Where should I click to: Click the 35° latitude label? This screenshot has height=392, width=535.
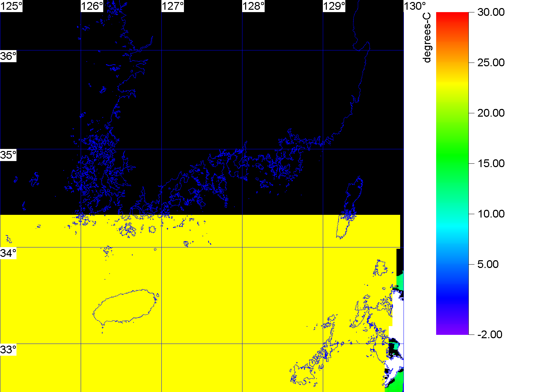(x=8, y=155)
